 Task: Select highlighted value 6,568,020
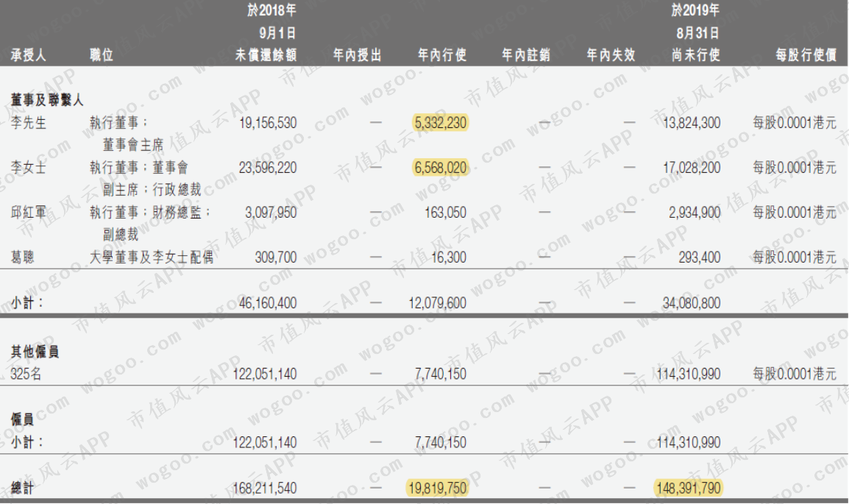pyautogui.click(x=441, y=168)
